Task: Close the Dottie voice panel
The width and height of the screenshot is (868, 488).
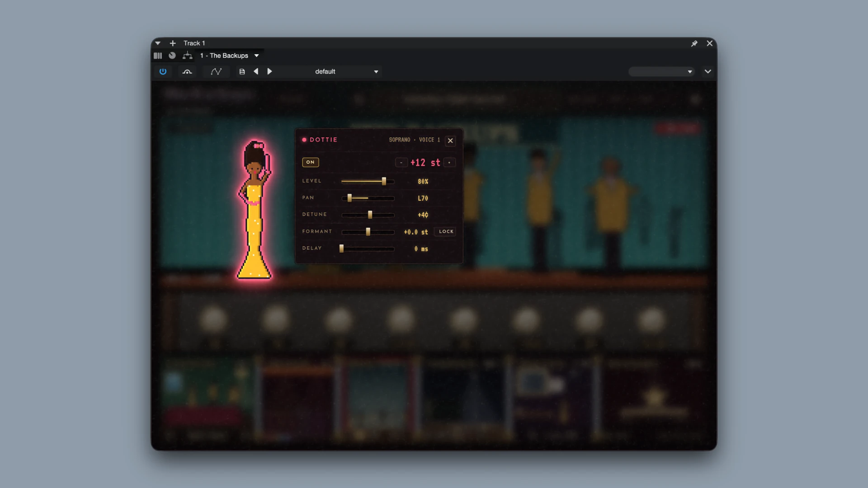Action: 450,141
